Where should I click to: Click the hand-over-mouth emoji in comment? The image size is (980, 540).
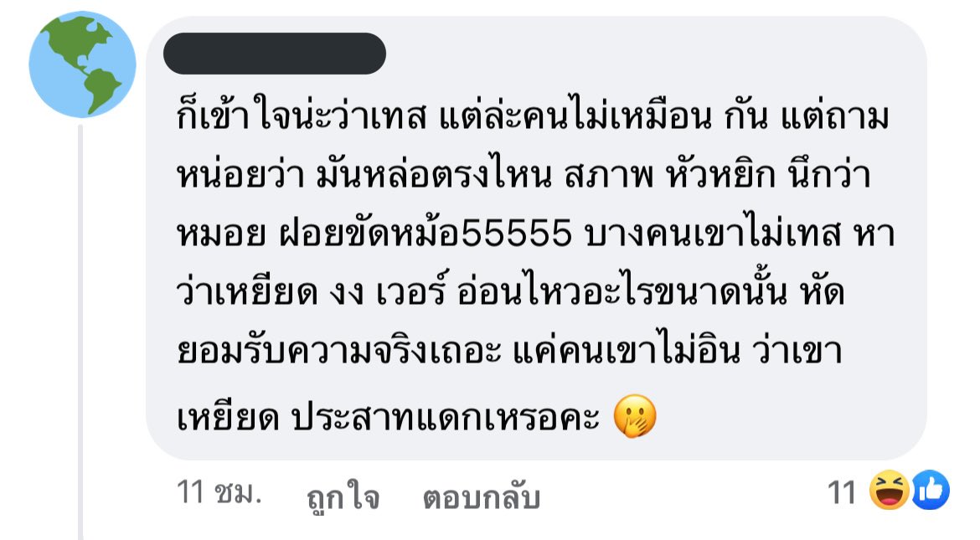(635, 417)
